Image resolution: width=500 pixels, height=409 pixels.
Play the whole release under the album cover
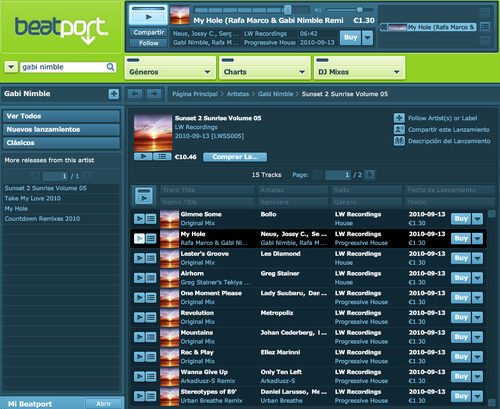tap(143, 157)
